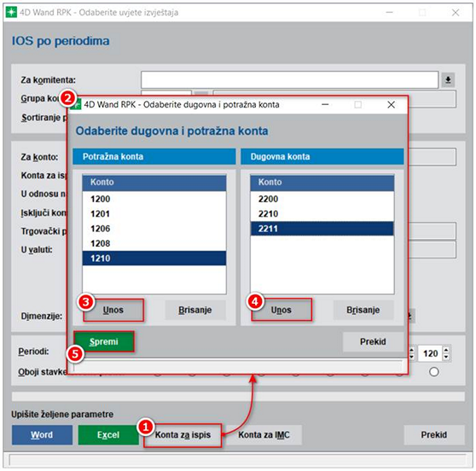The height and width of the screenshot is (471, 476).
Task: Select konto 1206 in Potražna list
Action: tap(154, 229)
